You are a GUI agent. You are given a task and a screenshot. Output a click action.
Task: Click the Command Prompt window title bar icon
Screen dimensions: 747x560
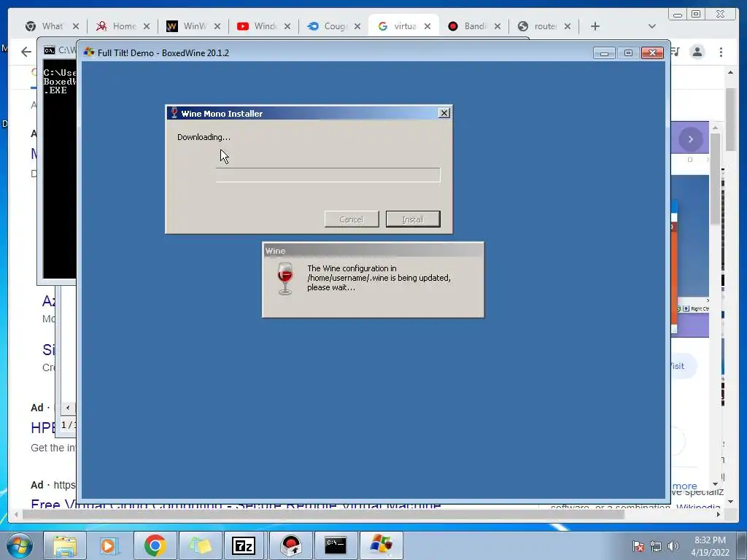click(49, 50)
